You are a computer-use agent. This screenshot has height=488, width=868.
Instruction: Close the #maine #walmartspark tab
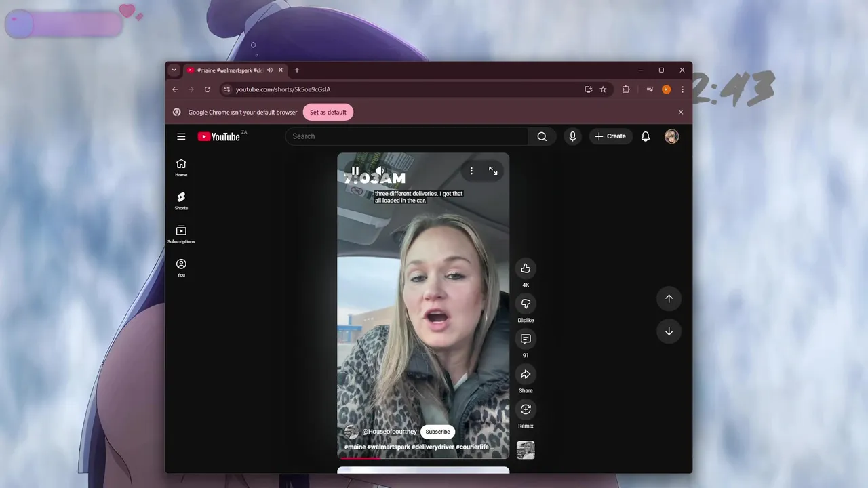point(281,70)
